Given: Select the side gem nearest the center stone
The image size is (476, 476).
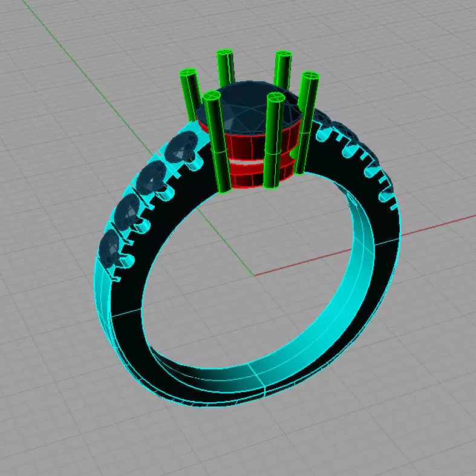Looking at the screenshot, I should click(x=181, y=147).
